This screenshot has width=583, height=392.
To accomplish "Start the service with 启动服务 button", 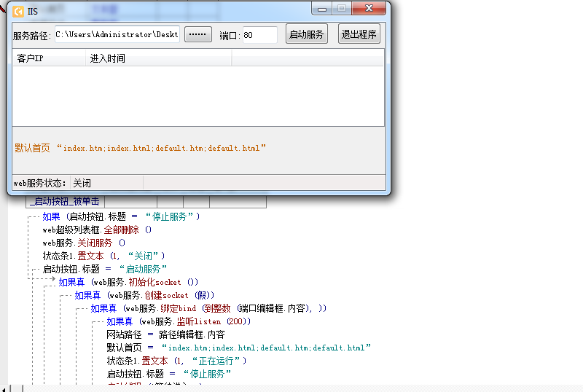I will [306, 34].
